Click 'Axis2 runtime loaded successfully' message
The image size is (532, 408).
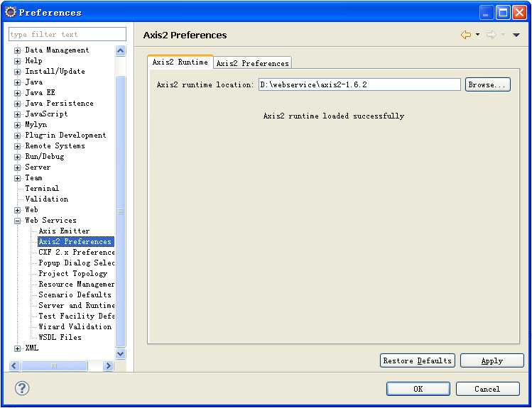click(x=334, y=116)
